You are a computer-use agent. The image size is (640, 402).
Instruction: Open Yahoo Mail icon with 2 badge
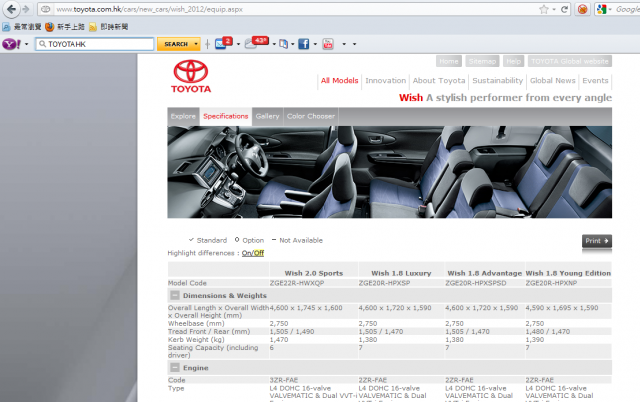click(x=223, y=42)
